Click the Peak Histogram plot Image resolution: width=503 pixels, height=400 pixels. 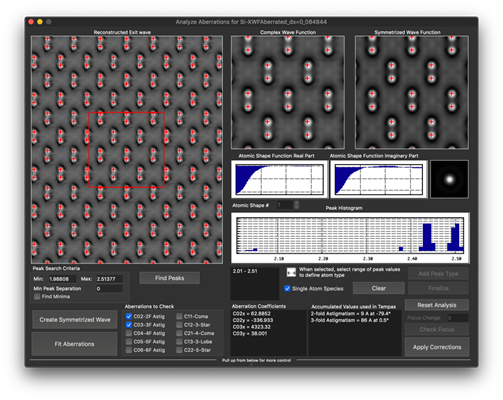pyautogui.click(x=350, y=238)
